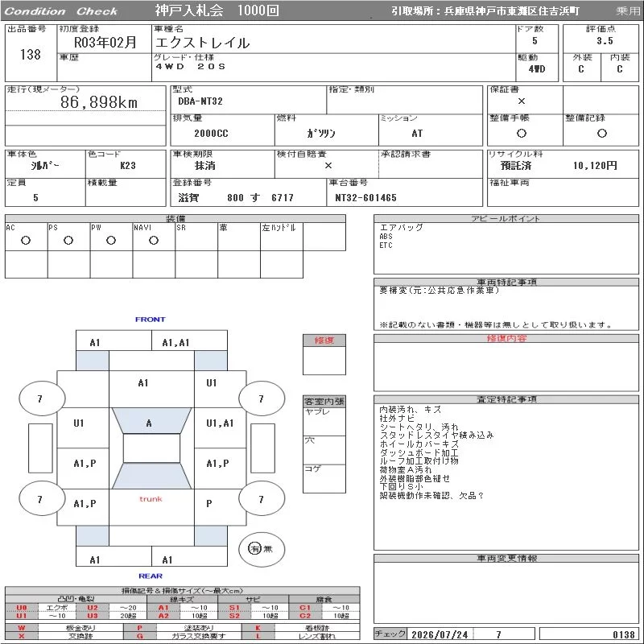Click the circle mark in the AC box
Viewport: 644px width, 644px height.
(26, 241)
